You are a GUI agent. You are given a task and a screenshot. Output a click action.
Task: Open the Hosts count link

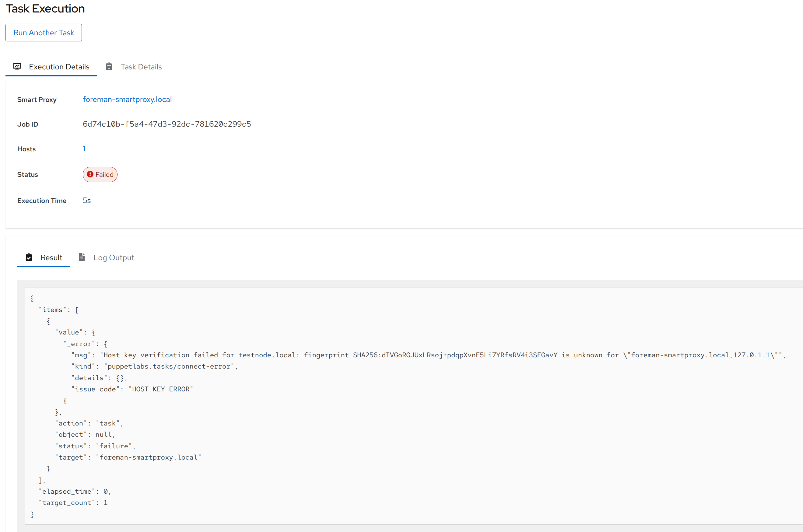84,148
